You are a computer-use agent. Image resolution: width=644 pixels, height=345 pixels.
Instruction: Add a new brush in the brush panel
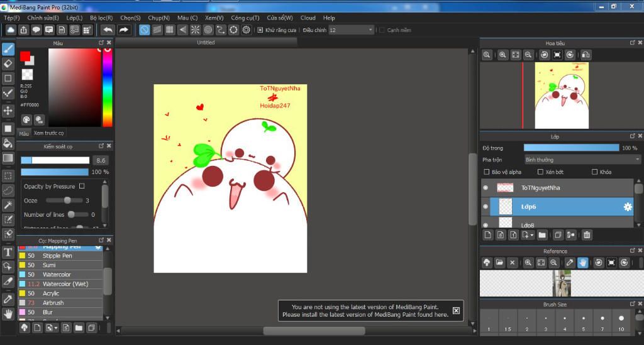(37, 328)
